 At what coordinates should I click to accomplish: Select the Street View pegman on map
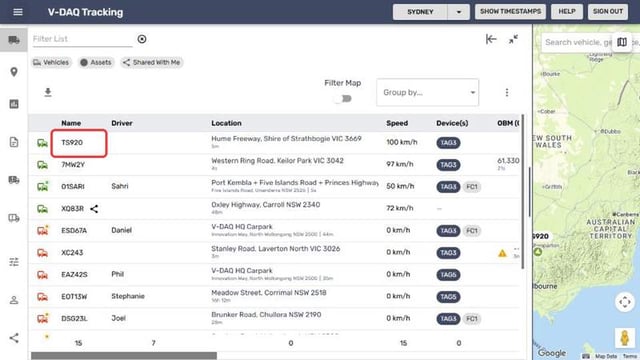click(624, 338)
